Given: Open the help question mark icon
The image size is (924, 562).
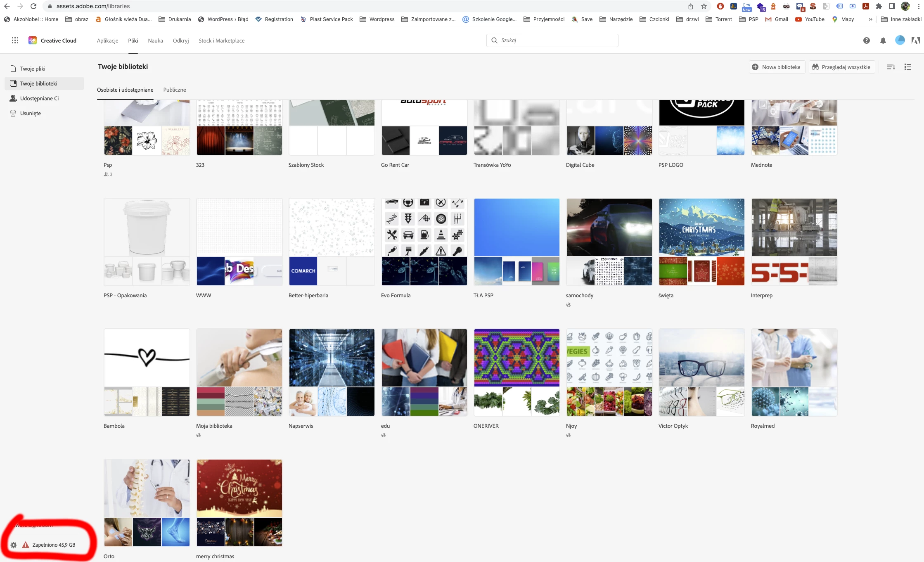Looking at the screenshot, I should (x=867, y=40).
